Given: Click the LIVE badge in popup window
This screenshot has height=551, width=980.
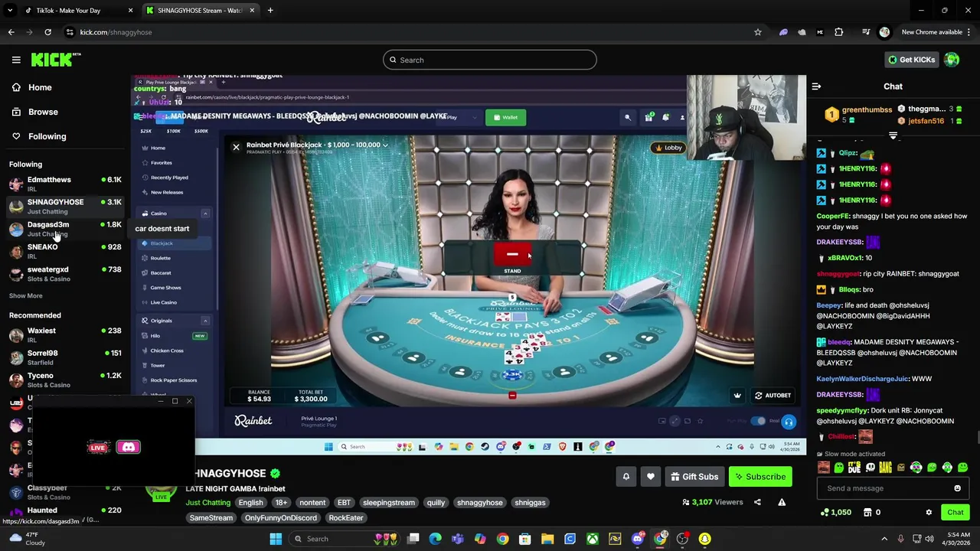Looking at the screenshot, I should (x=98, y=448).
